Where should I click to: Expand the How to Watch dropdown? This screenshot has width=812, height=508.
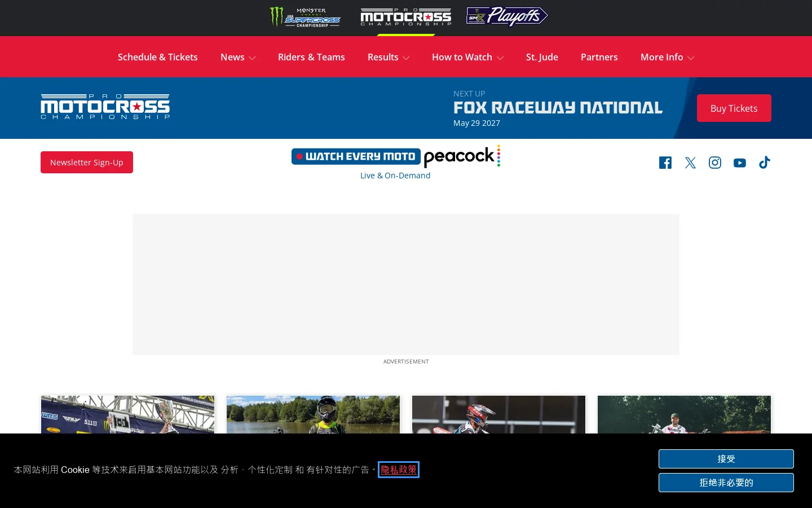tap(467, 57)
